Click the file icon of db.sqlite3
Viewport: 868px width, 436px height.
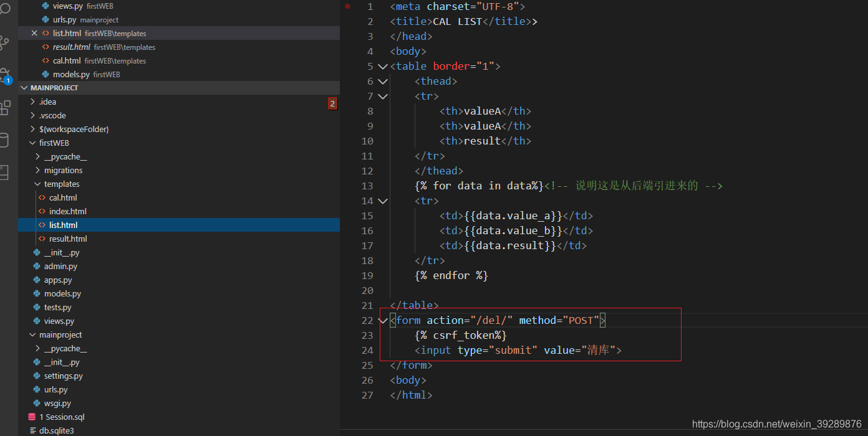(x=32, y=430)
